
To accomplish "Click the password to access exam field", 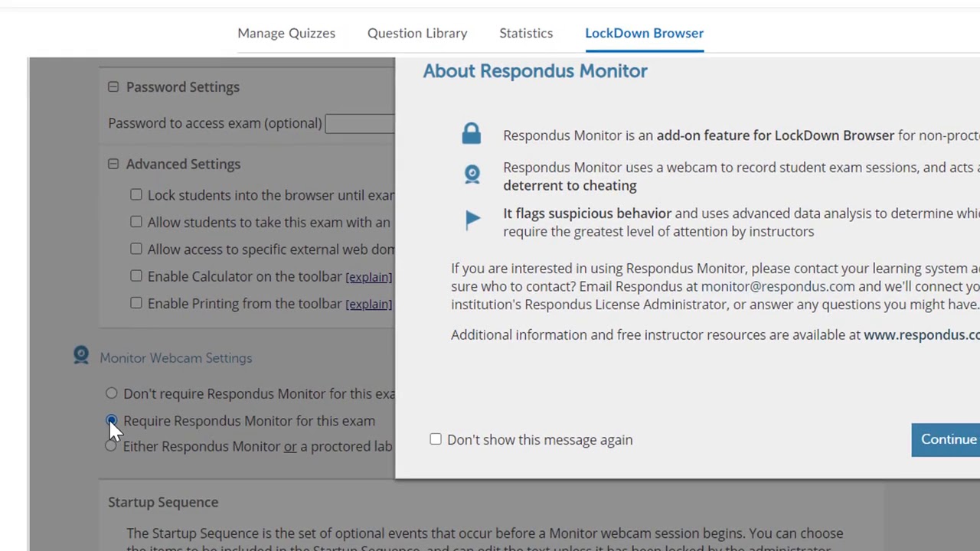I will [360, 123].
